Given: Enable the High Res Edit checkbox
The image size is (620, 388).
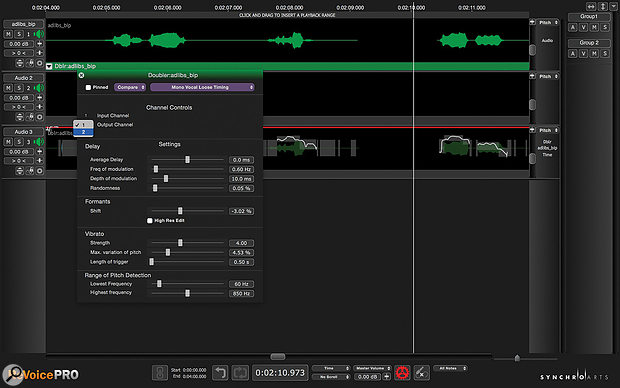Looking at the screenshot, I should click(149, 221).
